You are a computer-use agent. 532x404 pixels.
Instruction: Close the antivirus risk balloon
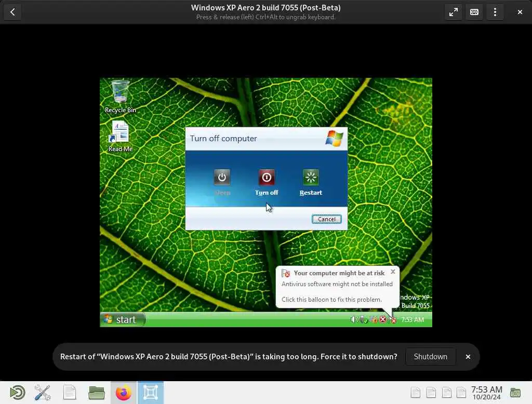[x=393, y=272]
